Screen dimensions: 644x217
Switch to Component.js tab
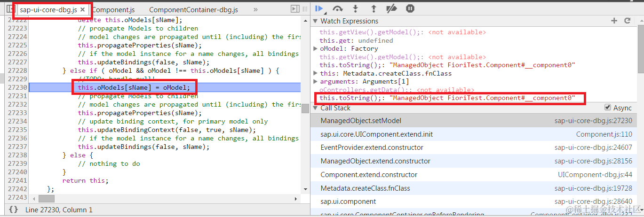[113, 9]
